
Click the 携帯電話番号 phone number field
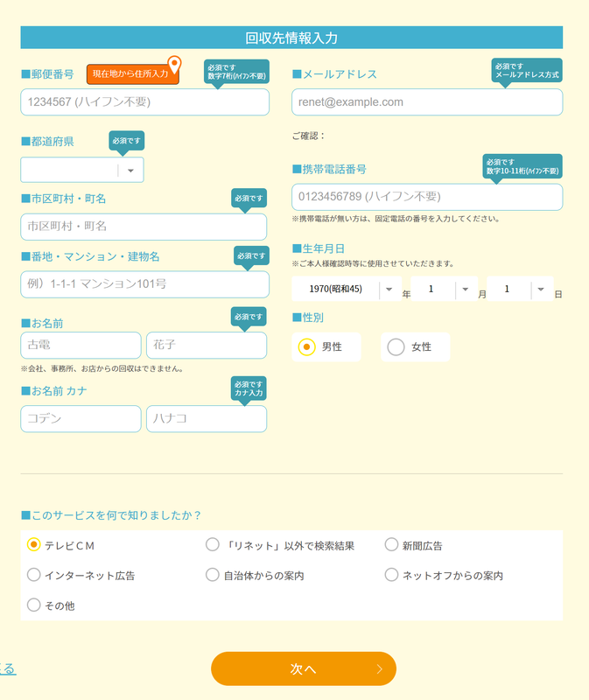click(x=427, y=197)
